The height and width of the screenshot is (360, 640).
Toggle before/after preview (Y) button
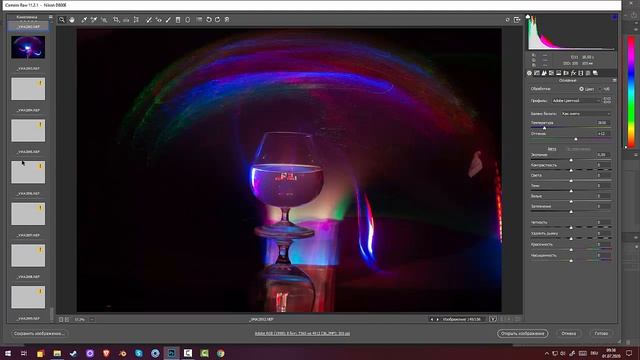click(493, 319)
